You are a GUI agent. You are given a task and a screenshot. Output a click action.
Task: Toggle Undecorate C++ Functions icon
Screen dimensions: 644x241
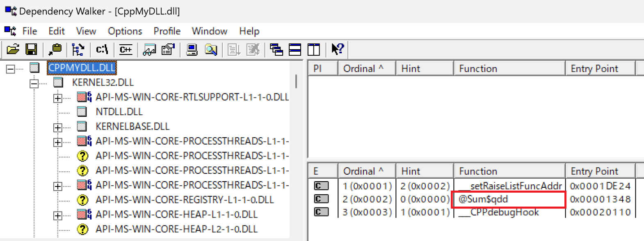click(126, 50)
